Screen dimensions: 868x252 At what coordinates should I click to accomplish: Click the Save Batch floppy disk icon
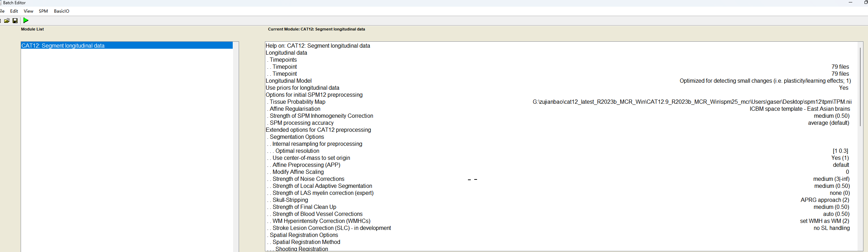[x=15, y=21]
